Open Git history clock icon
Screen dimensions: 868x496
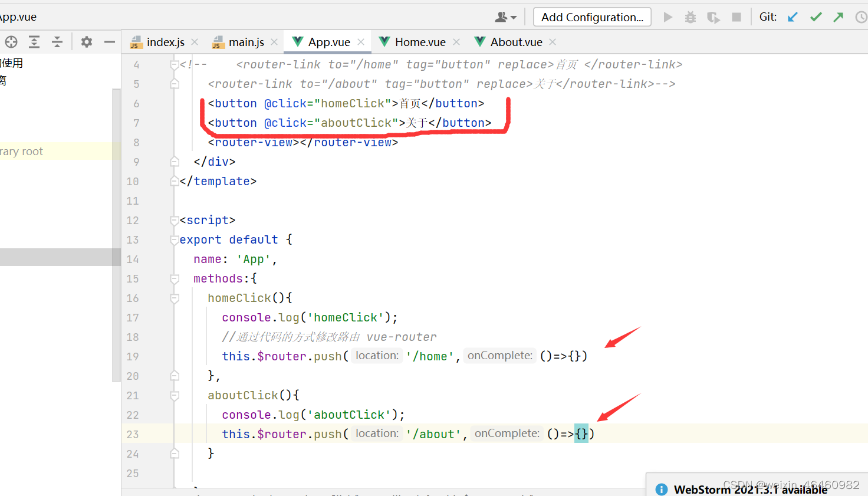(862, 17)
